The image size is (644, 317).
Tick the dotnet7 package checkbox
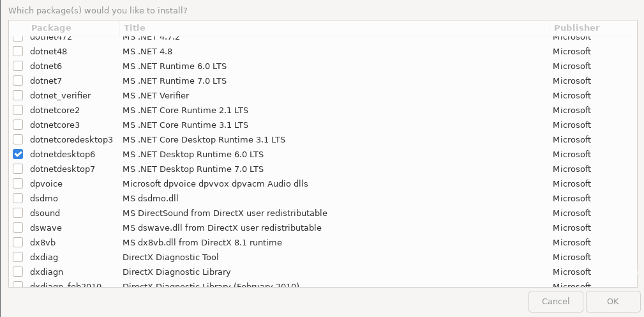[18, 81]
